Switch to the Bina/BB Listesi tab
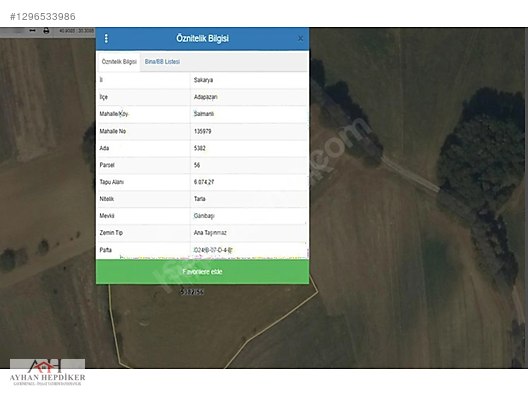 pos(162,62)
